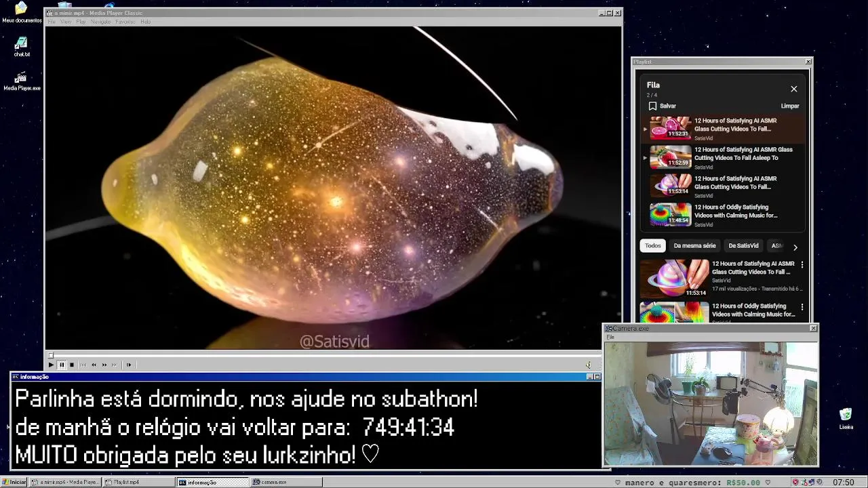
Task: Click the Iniciar start button
Action: tap(14, 482)
